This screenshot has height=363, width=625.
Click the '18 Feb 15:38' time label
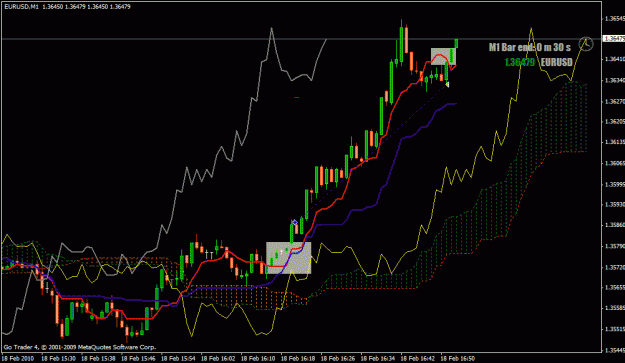pos(98,358)
